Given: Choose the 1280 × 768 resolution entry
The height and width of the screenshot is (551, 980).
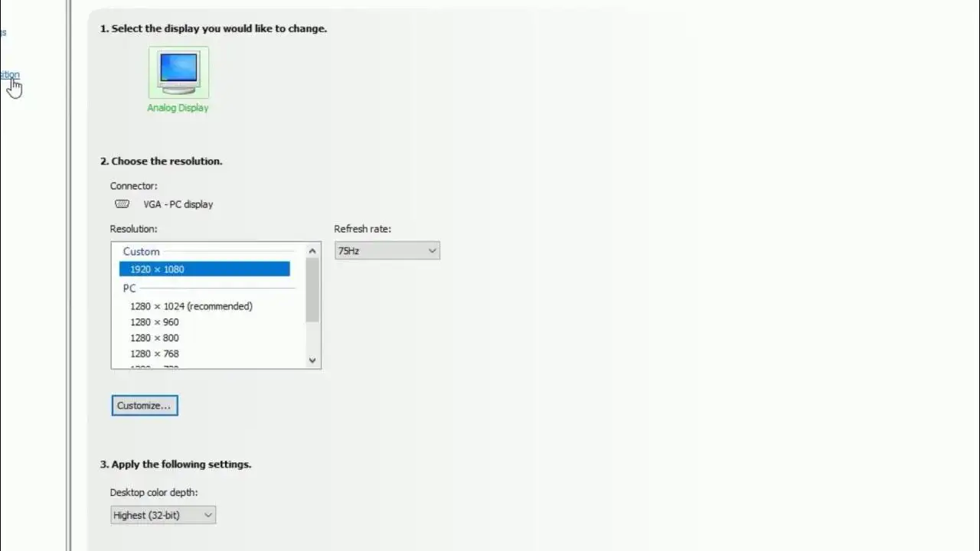Looking at the screenshot, I should coord(155,354).
